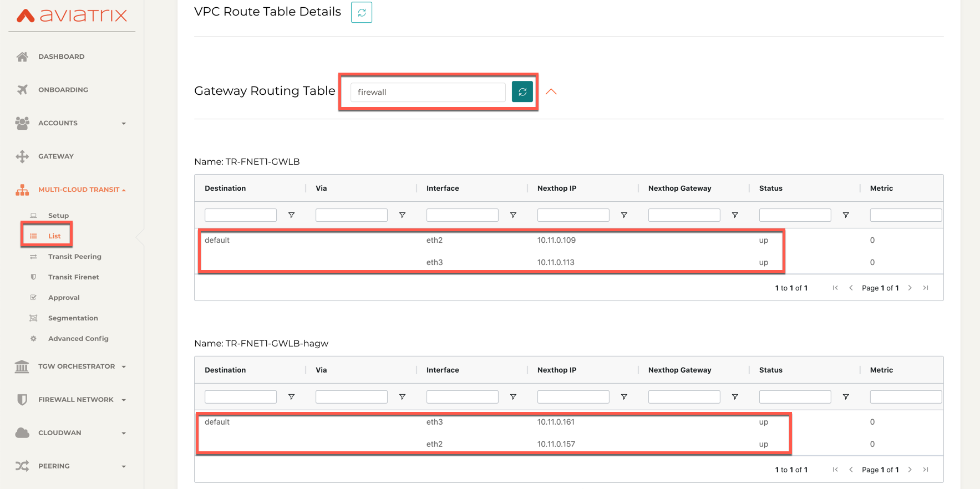Collapse the Gateway Routing Table section
980x489 pixels.
[551, 92]
